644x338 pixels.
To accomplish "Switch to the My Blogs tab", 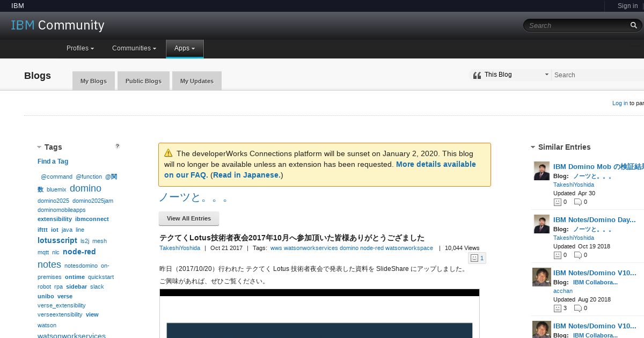I will pos(93,81).
